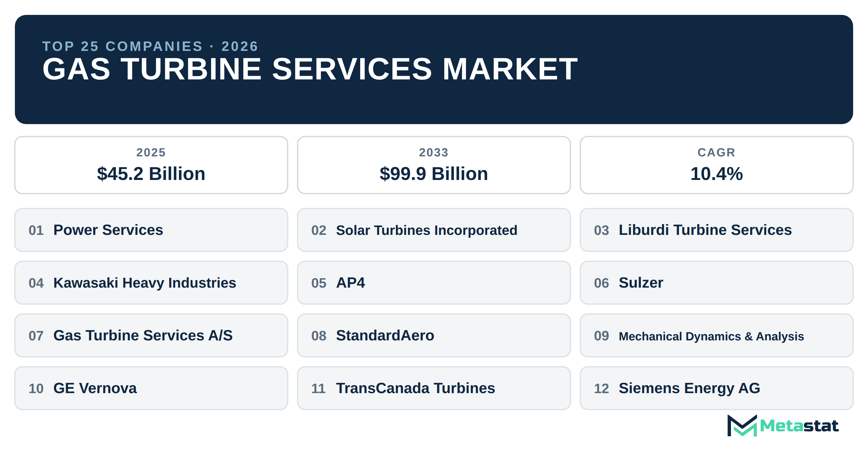Click the GE Vernova entry
868x453 pixels.
point(151,388)
